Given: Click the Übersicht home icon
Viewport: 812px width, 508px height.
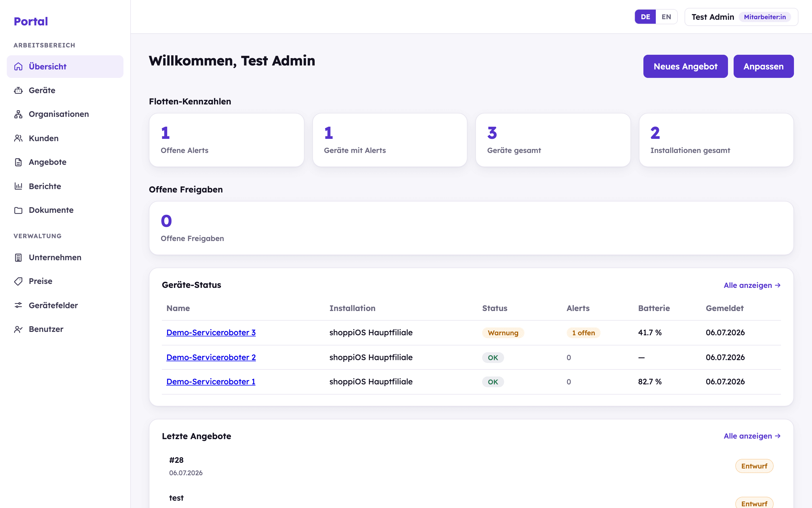Looking at the screenshot, I should pos(18,67).
